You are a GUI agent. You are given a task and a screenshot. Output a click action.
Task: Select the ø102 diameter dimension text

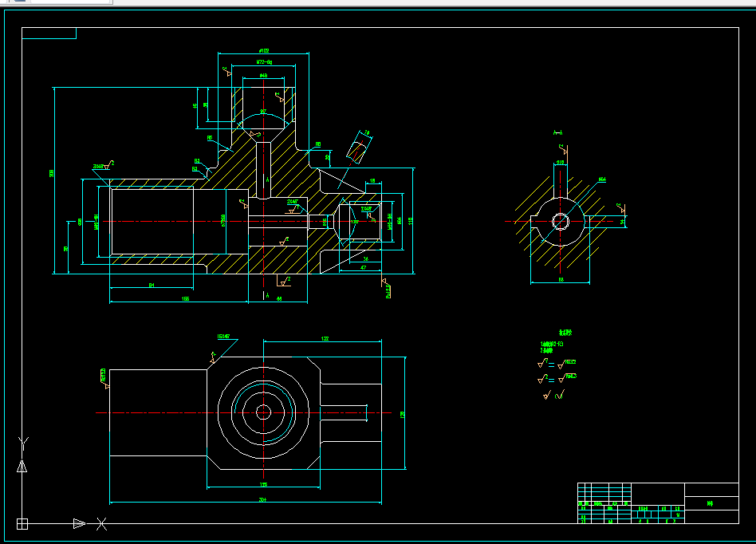coord(264,50)
